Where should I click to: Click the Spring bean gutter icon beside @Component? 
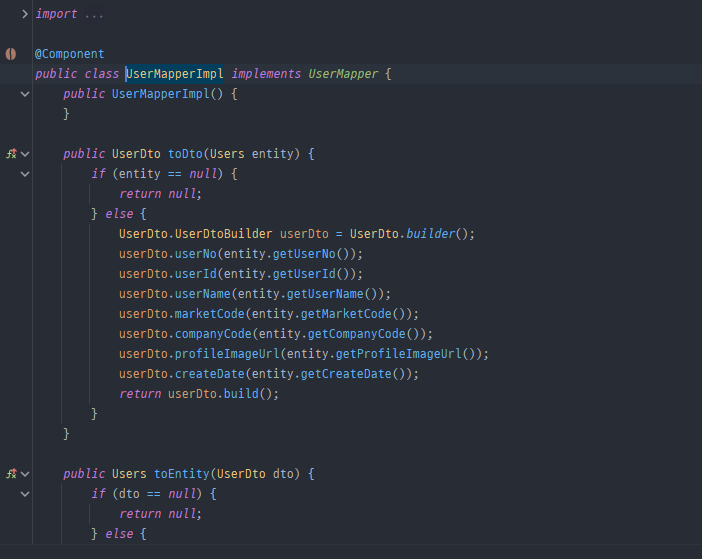(11, 54)
